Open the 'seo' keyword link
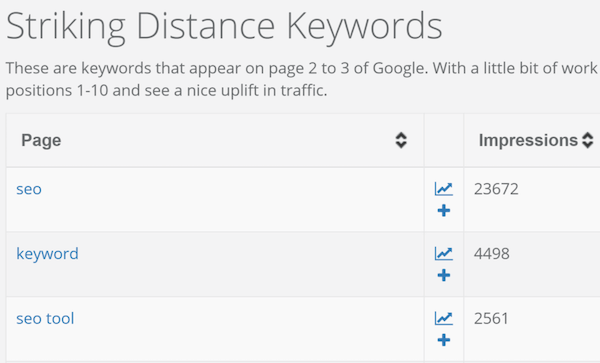Viewport: 600px width, 363px height. (29, 189)
